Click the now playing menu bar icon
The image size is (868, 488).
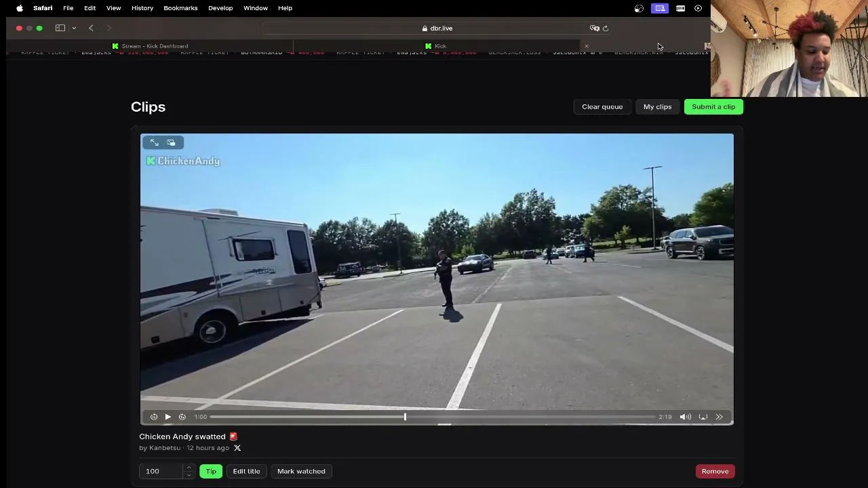698,8
